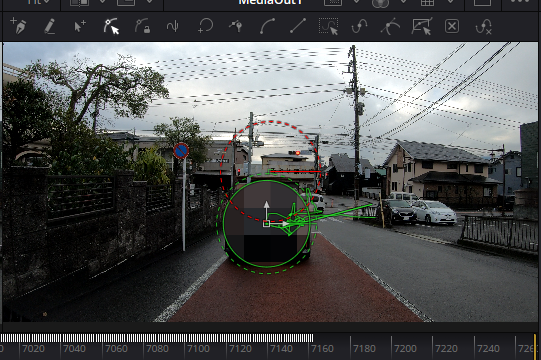The image size is (541, 360).
Task: Click the circular arrow with plus icon
Action: (x=205, y=26)
